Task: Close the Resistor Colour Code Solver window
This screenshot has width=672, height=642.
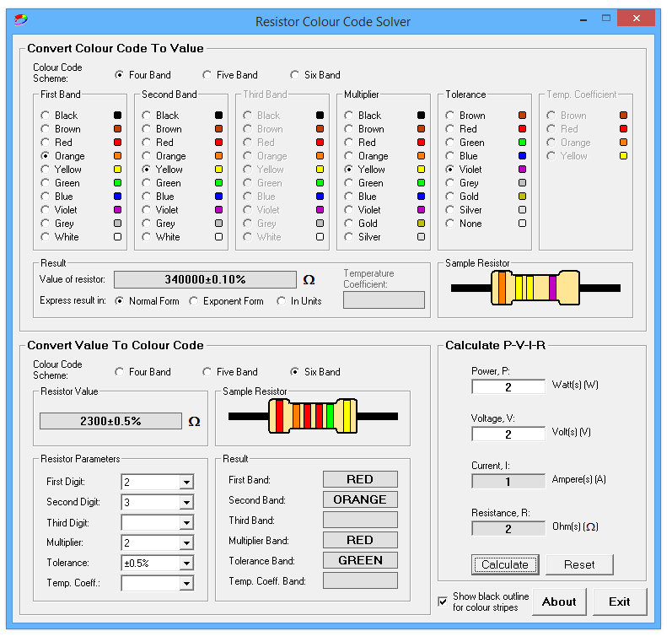Action: [636, 19]
